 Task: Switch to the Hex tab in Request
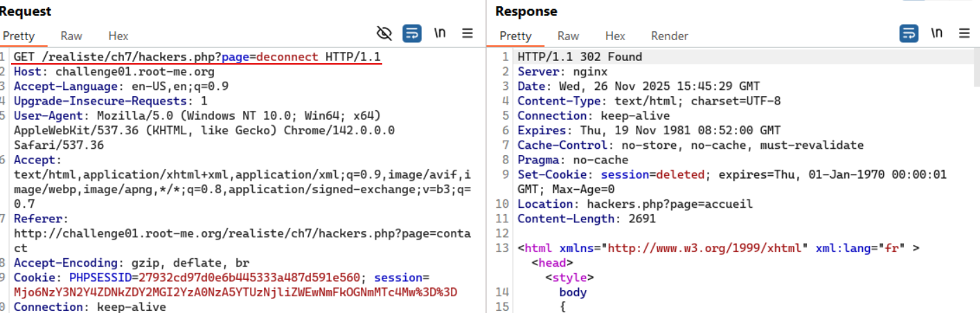[118, 36]
